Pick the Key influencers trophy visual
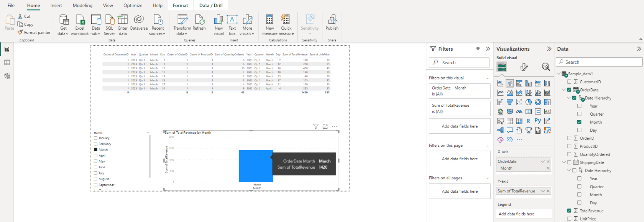Screen dimensions: 644x222 (529, 130)
